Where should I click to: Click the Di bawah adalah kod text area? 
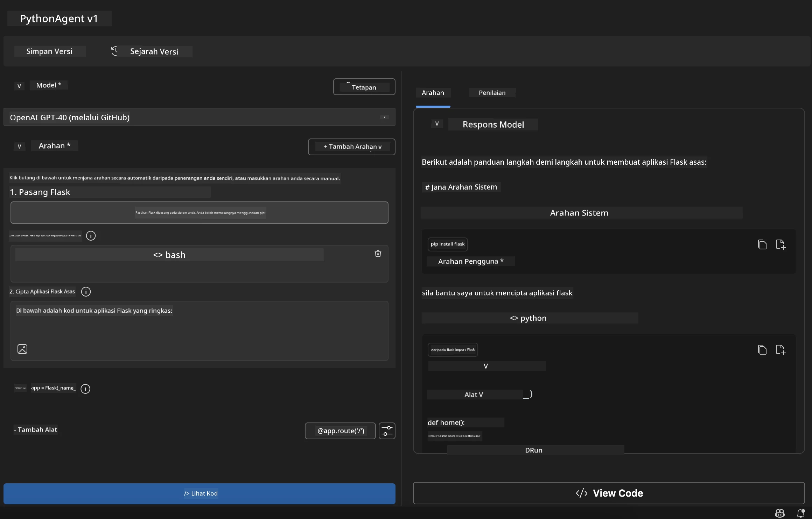click(x=199, y=331)
